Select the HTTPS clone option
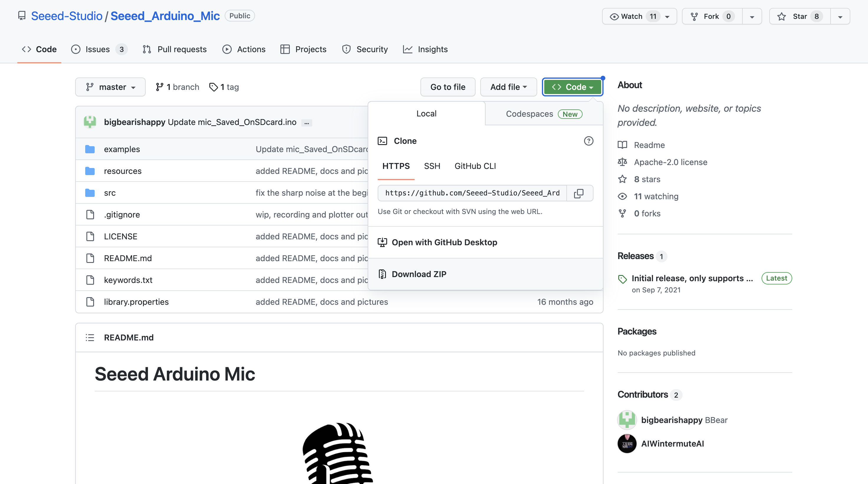Viewport: 868px width, 484px height. 396,166
